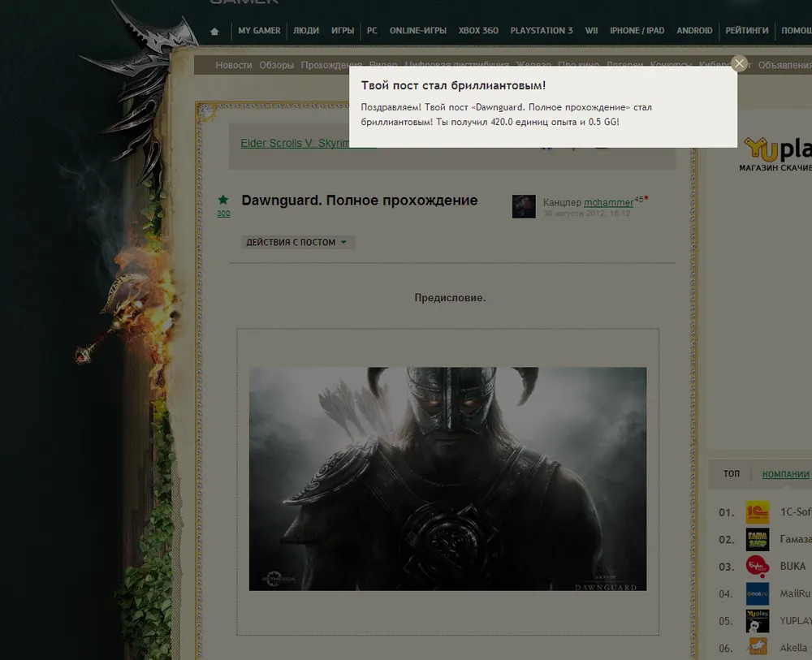Screen dimensions: 812x660
Task: Click the MailRu company logo
Action: 757,593
